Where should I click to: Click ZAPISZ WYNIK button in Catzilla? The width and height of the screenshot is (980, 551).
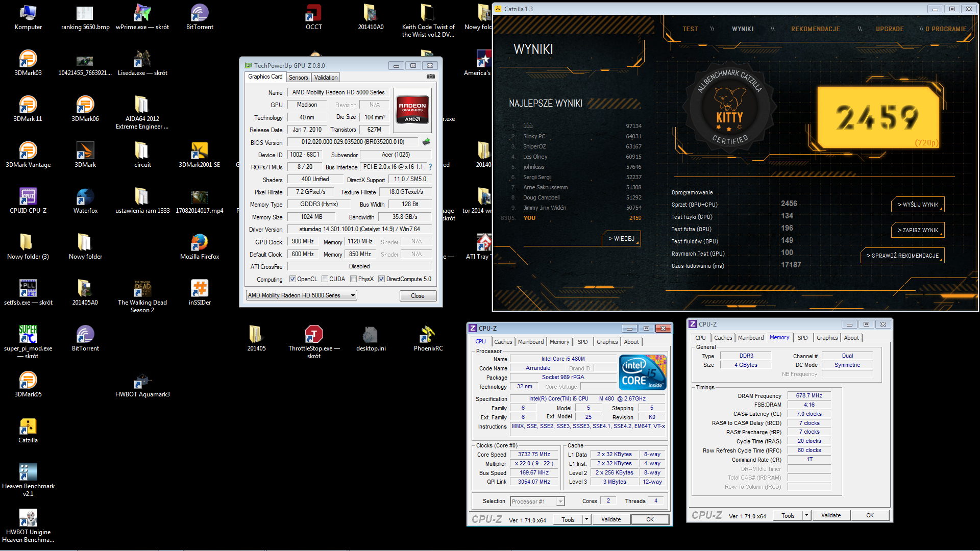coord(918,230)
